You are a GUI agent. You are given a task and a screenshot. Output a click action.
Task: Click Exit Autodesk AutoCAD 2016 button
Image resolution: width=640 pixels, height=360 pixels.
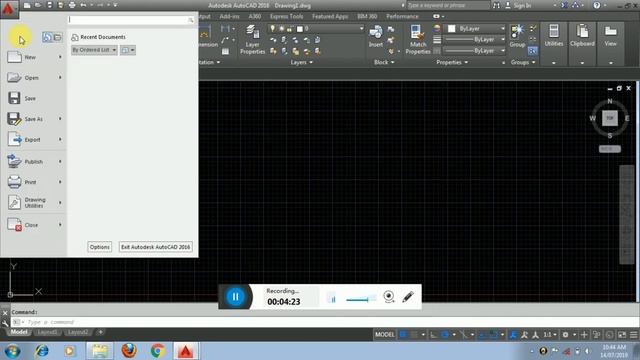point(156,247)
